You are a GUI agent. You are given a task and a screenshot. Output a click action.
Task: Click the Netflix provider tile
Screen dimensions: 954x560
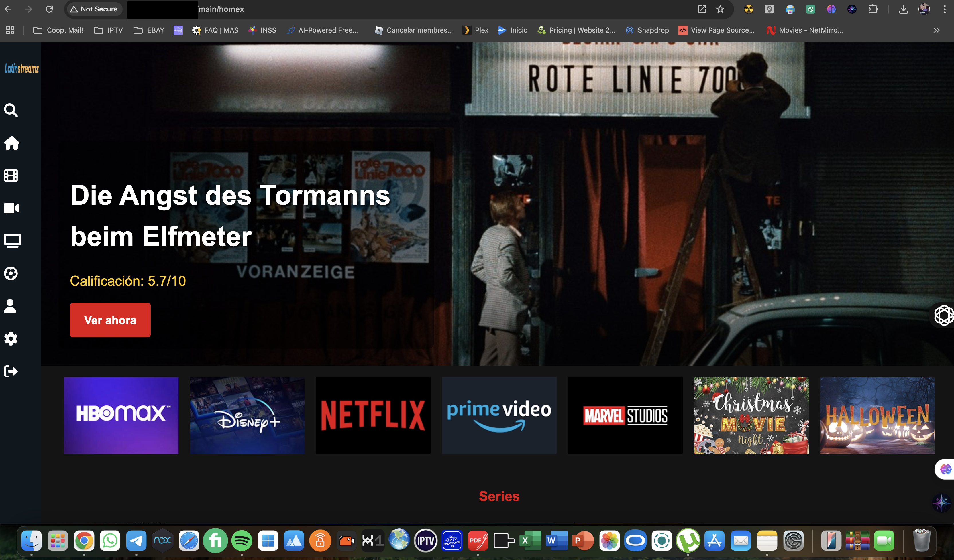pyautogui.click(x=373, y=415)
